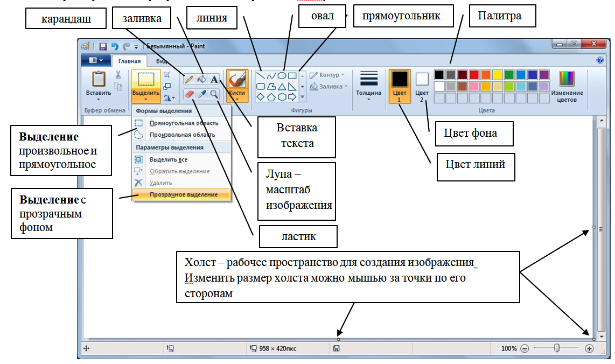
Task: Click the vertical scrollbar down arrow
Action: pos(602,337)
